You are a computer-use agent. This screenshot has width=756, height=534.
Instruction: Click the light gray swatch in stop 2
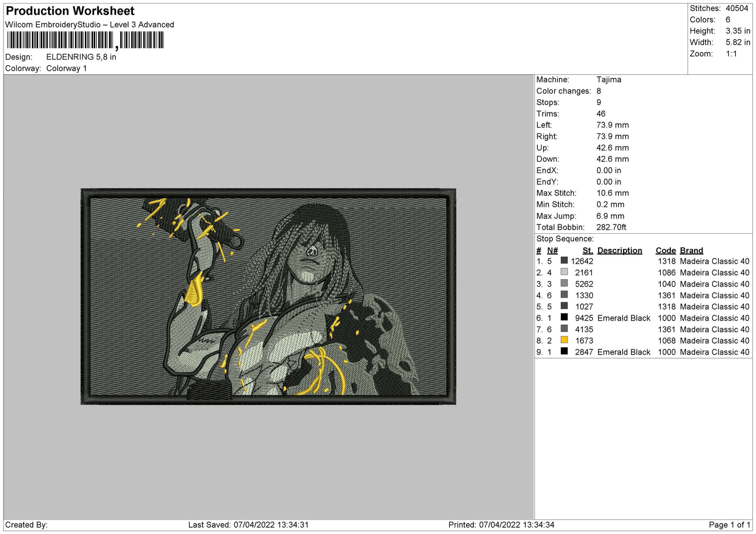coord(564,272)
